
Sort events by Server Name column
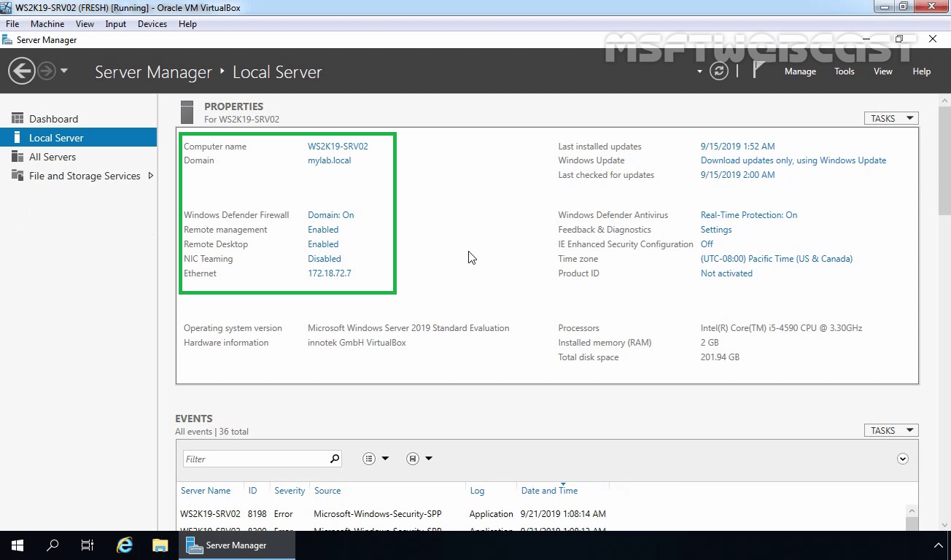(x=206, y=491)
